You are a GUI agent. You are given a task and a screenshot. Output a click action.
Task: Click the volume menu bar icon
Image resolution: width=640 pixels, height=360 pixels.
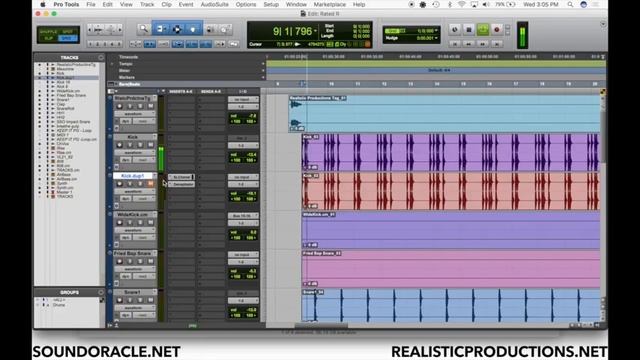486,4
